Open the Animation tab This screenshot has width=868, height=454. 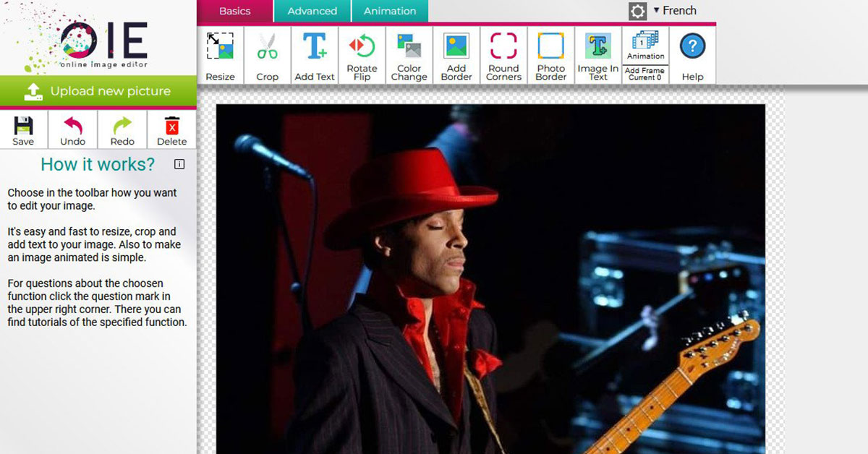click(x=390, y=11)
